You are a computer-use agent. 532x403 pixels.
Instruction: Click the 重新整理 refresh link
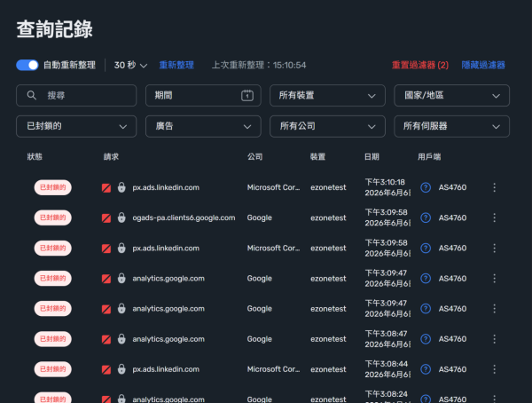tap(176, 65)
